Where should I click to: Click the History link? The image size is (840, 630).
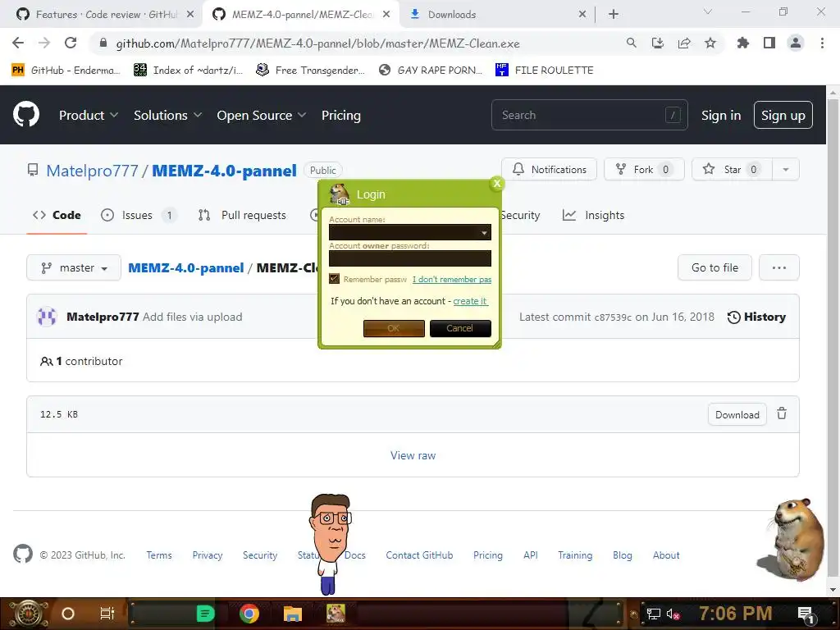(x=756, y=317)
